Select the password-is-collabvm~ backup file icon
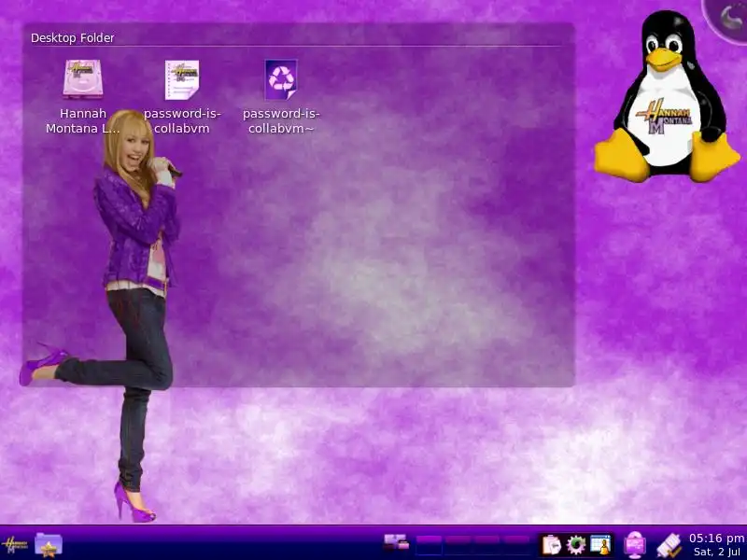Viewport: 747px width, 560px height. click(281, 79)
